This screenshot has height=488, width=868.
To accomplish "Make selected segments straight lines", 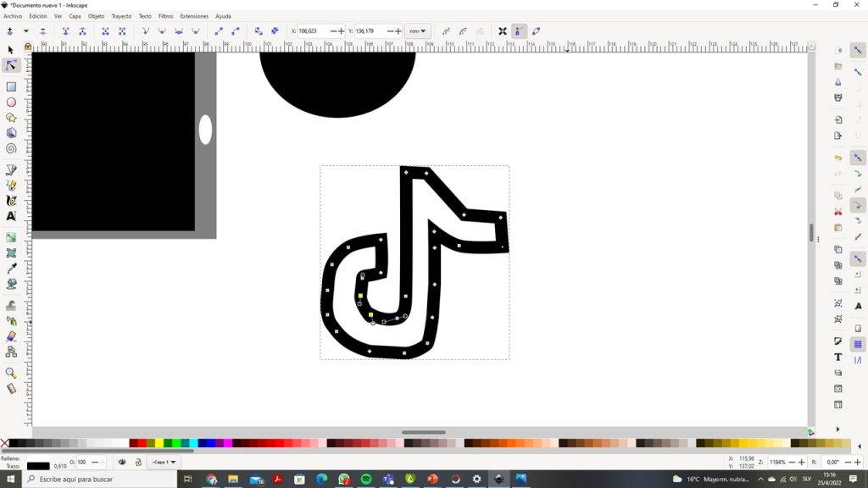I will click(219, 31).
